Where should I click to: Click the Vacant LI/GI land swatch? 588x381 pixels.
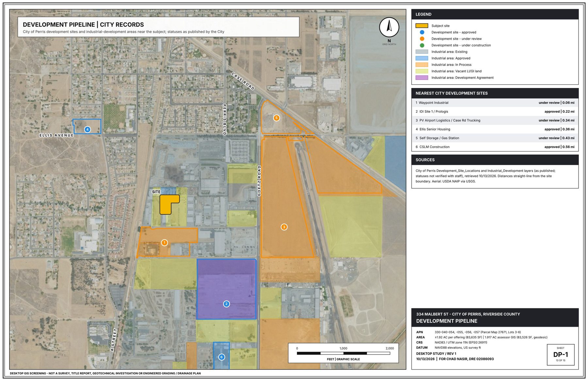coord(422,71)
